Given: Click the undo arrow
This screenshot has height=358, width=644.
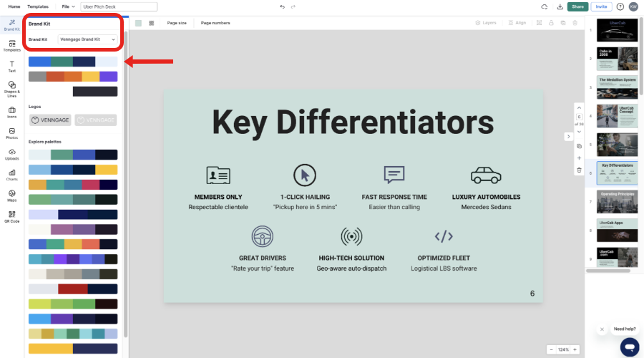Looking at the screenshot, I should coord(282,6).
